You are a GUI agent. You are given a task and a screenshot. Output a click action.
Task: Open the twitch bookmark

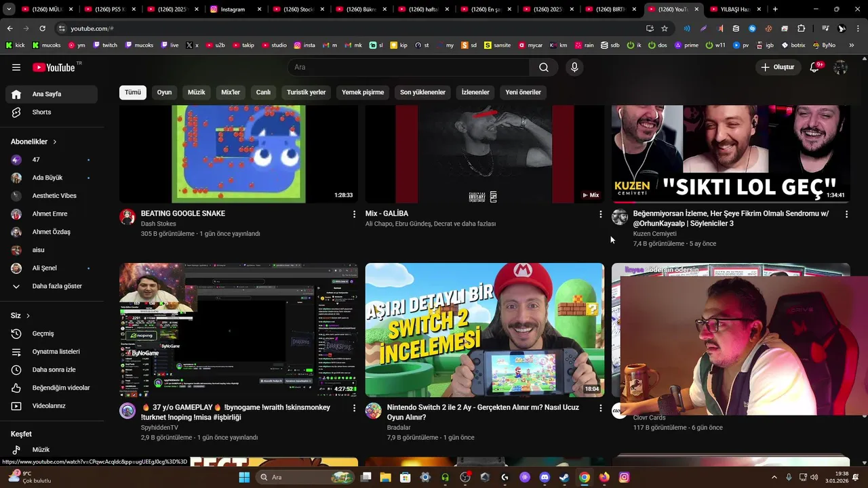(x=105, y=45)
